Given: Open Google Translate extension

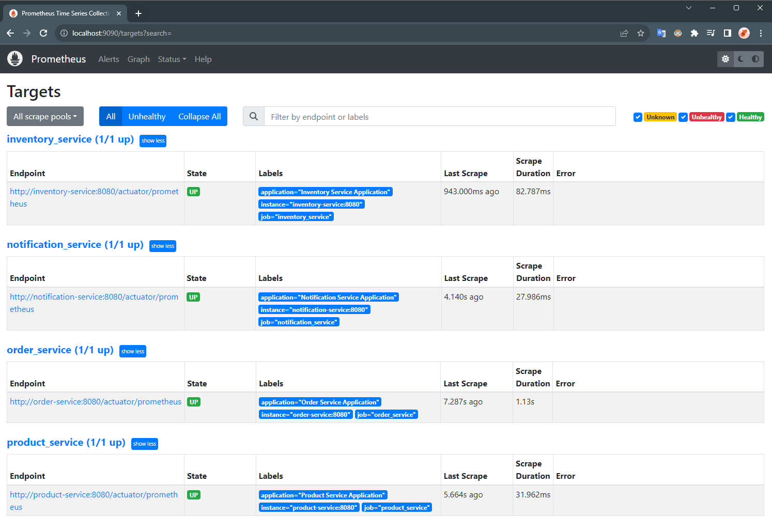Looking at the screenshot, I should (x=661, y=33).
